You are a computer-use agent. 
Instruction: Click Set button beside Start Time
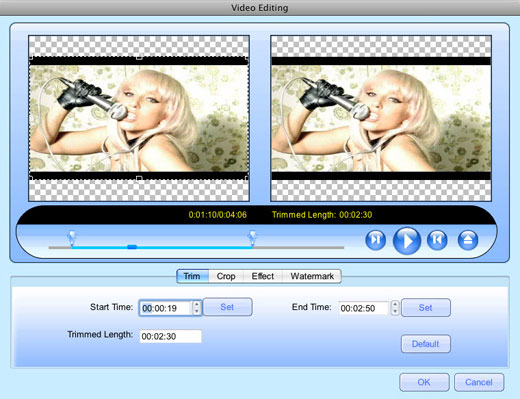point(227,307)
